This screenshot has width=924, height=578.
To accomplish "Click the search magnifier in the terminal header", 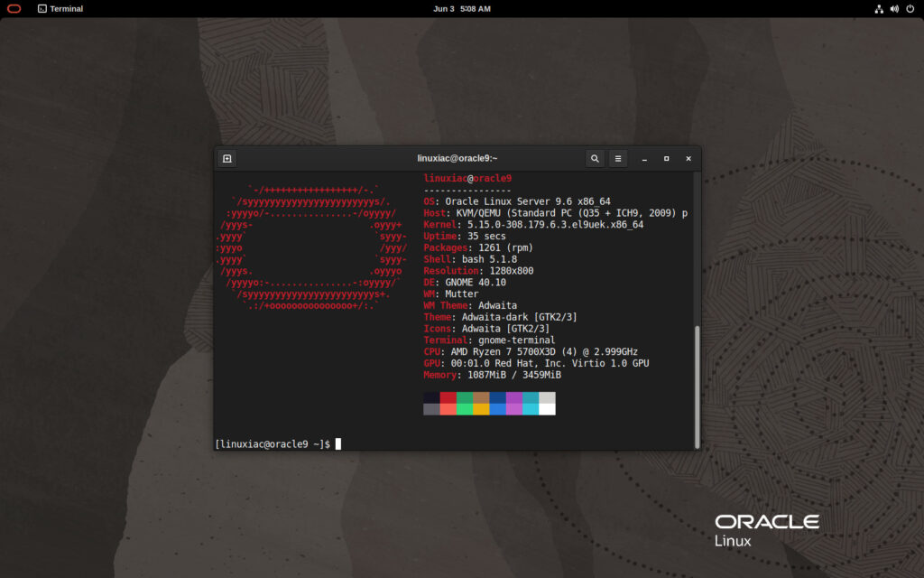I will [x=595, y=158].
